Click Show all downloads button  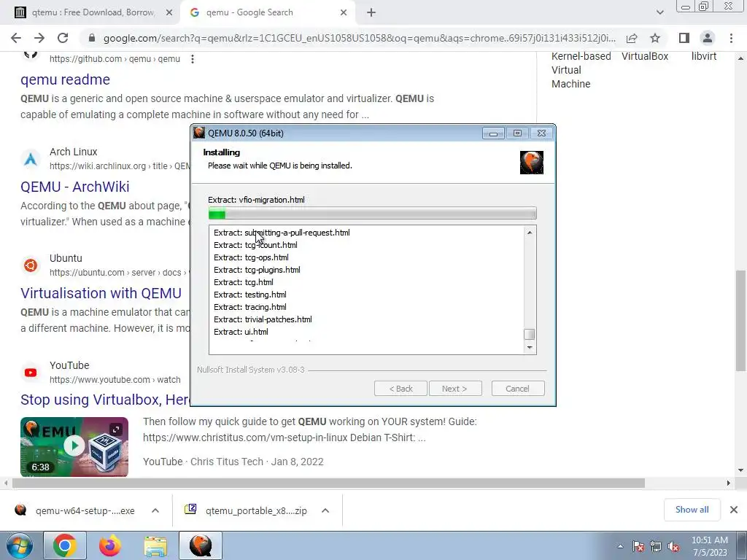pyautogui.click(x=692, y=510)
